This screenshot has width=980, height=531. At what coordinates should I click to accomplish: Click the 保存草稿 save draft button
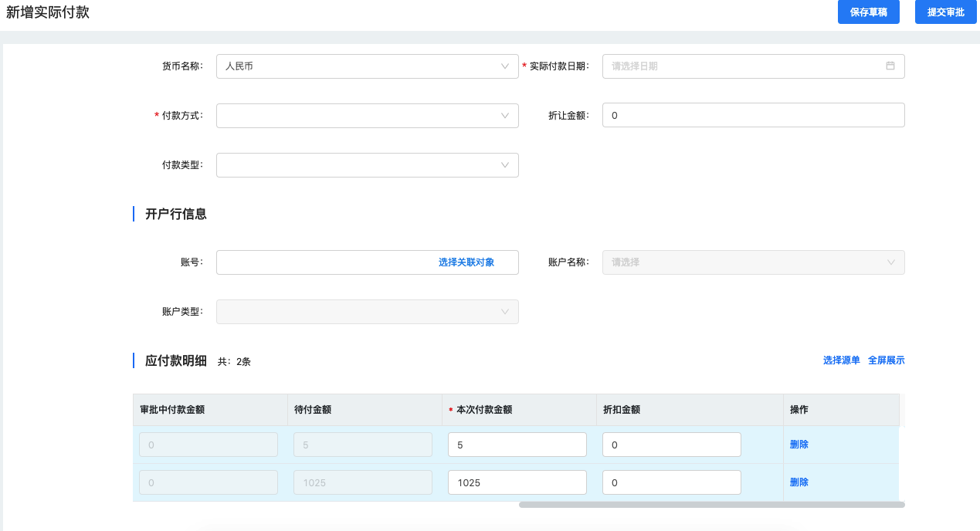(x=868, y=12)
